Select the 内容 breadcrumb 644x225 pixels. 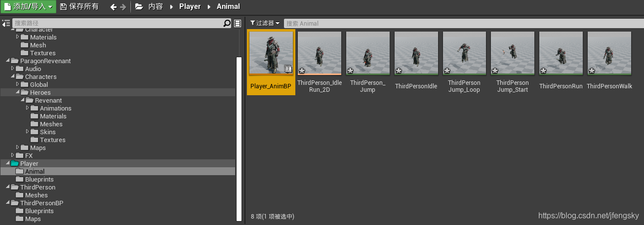tap(156, 7)
